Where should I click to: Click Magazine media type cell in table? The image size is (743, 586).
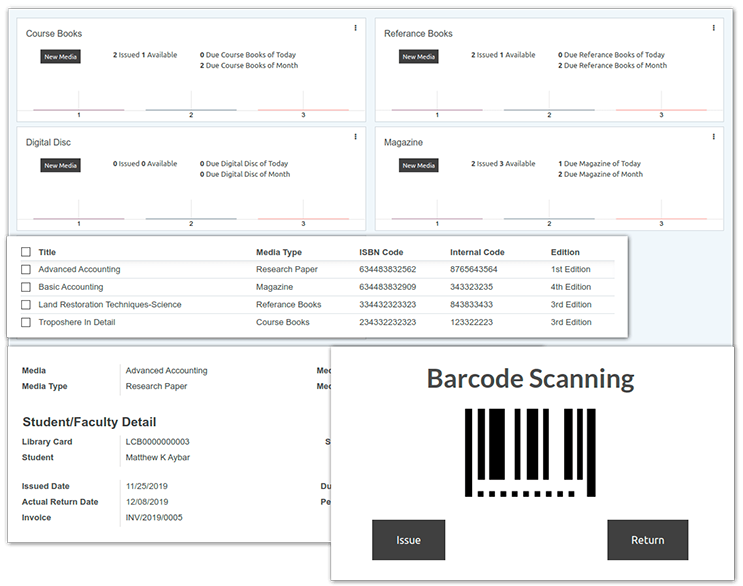tap(274, 287)
